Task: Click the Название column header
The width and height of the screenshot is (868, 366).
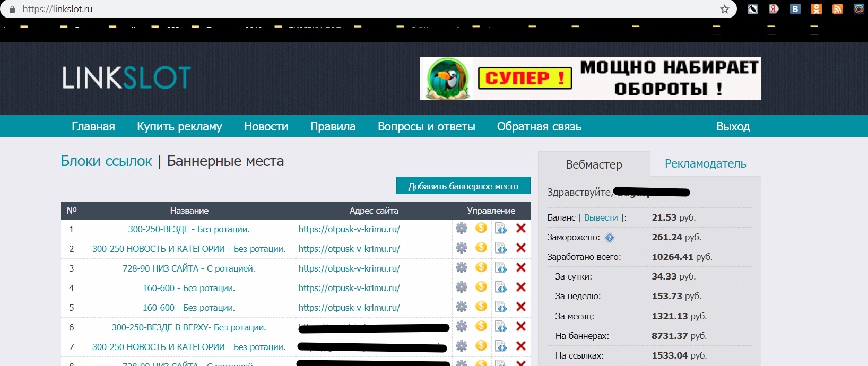Action: click(x=189, y=211)
